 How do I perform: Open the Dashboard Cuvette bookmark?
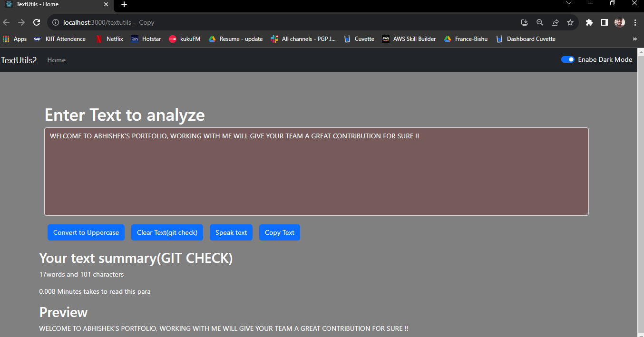point(526,39)
